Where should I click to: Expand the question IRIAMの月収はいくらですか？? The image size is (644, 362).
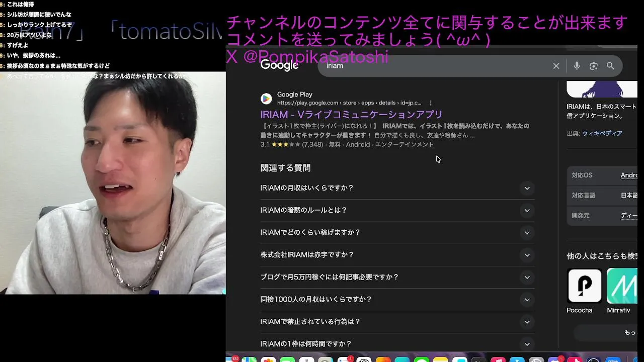[x=397, y=188]
